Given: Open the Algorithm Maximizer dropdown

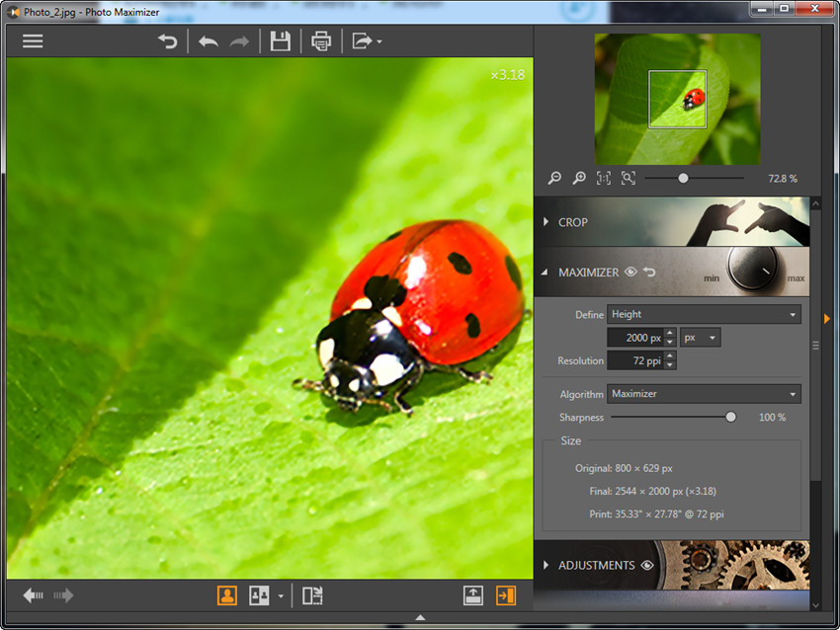Looking at the screenshot, I should [x=704, y=394].
